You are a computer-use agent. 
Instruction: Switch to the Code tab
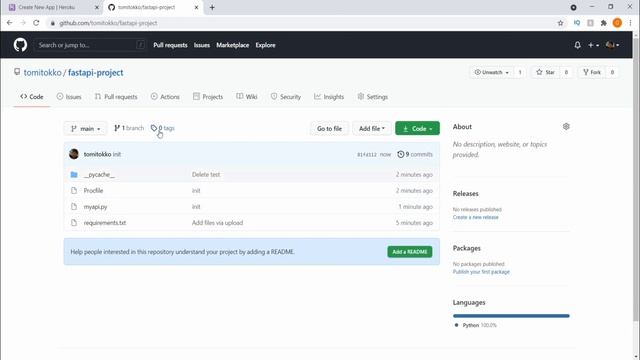[x=32, y=97]
